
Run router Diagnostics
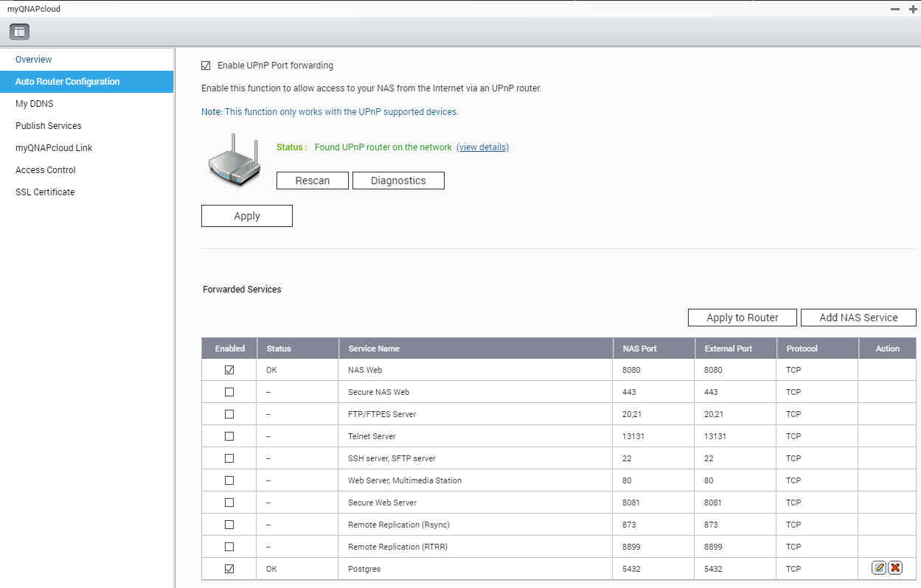398,181
